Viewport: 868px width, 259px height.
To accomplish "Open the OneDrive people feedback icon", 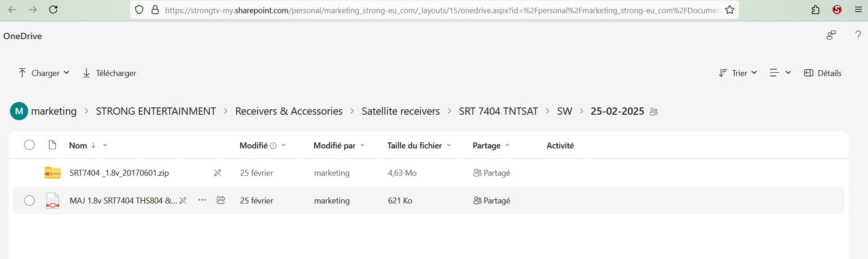I will [x=831, y=35].
